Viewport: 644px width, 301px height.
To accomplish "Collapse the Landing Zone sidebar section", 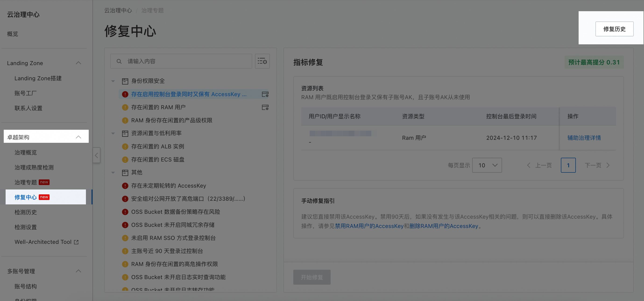I will pos(78,63).
